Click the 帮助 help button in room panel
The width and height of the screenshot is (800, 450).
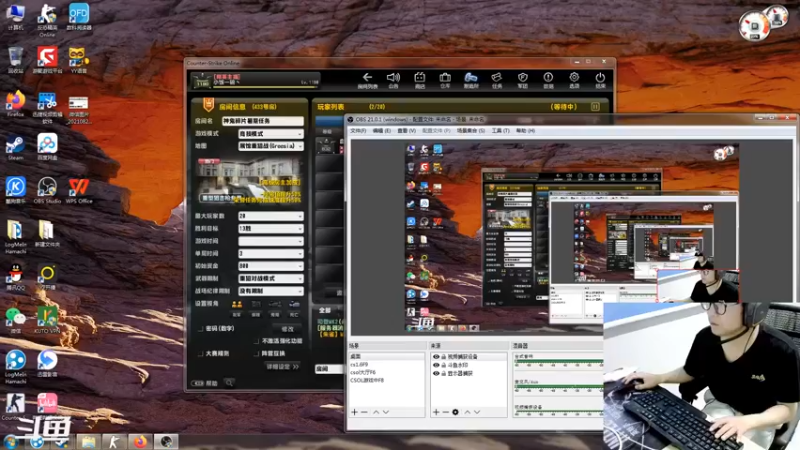(206, 383)
